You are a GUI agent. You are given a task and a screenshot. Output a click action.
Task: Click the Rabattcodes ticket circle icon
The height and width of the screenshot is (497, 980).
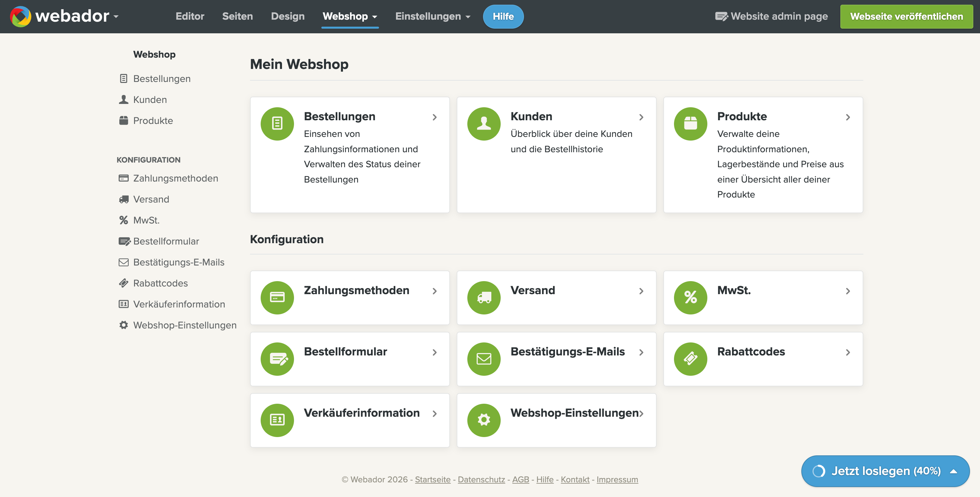tap(690, 358)
